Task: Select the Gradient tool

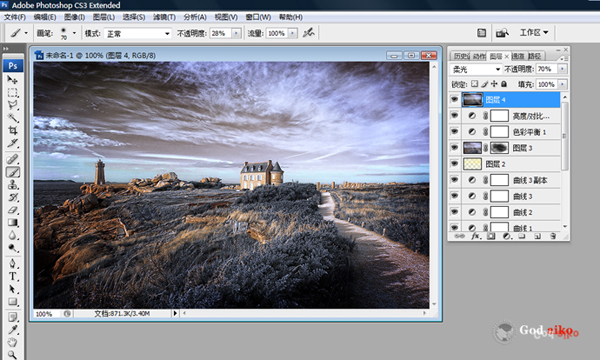Action: [13, 223]
